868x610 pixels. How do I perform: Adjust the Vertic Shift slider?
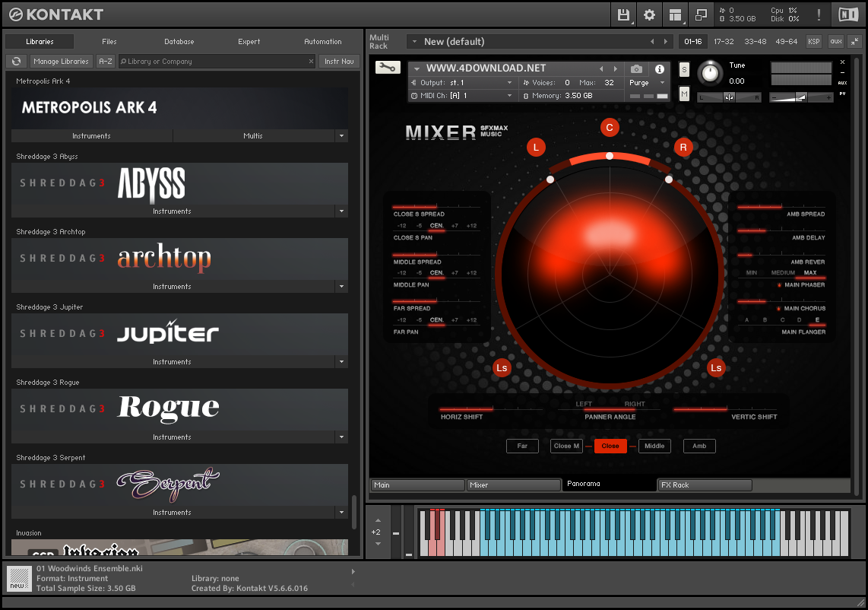coord(725,409)
